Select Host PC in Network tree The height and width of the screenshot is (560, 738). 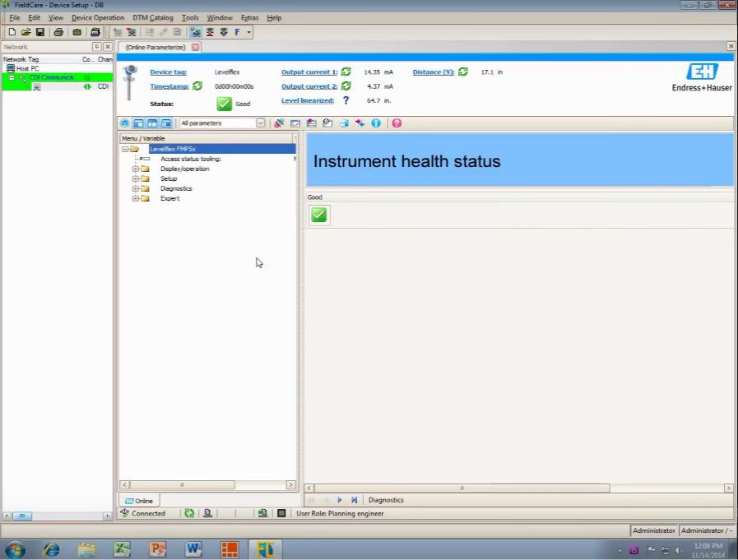pos(27,68)
